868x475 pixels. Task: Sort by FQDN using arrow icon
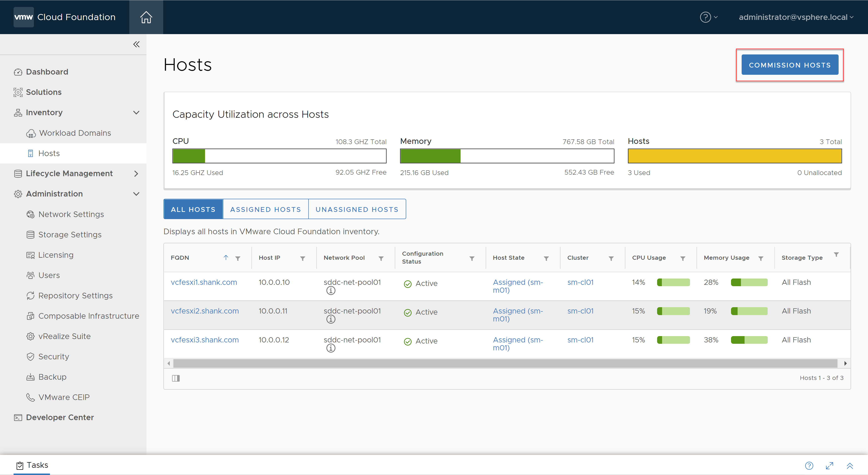226,257
